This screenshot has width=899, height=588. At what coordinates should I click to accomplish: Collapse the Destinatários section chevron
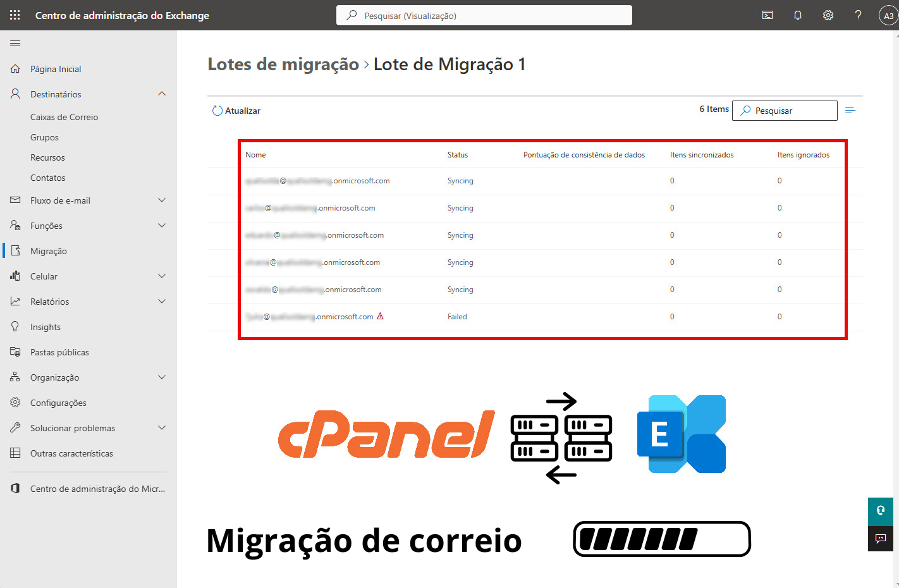162,94
